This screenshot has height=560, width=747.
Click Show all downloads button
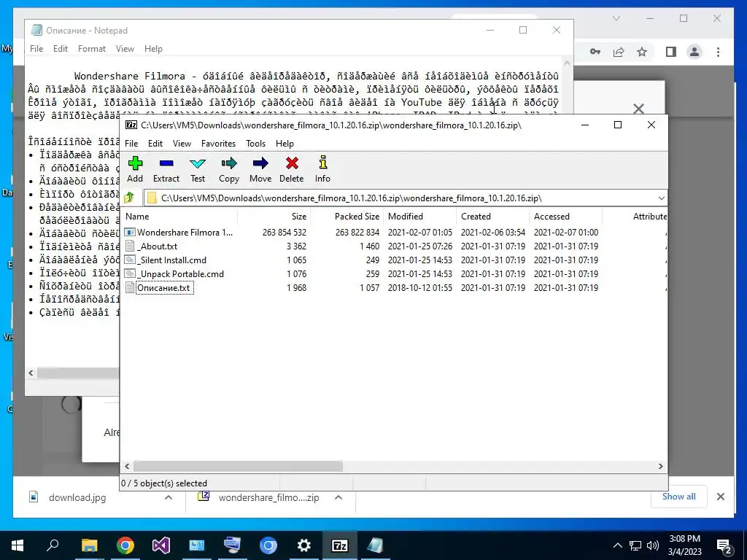click(x=678, y=497)
